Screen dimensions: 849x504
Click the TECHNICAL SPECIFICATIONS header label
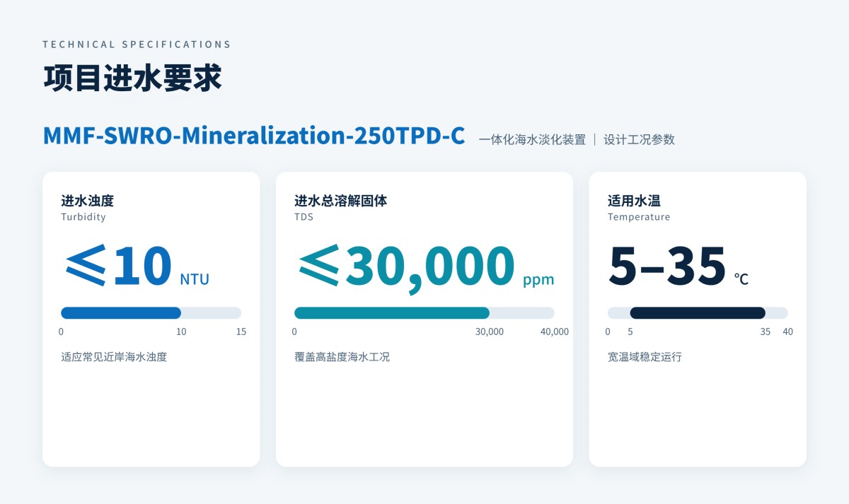[137, 44]
